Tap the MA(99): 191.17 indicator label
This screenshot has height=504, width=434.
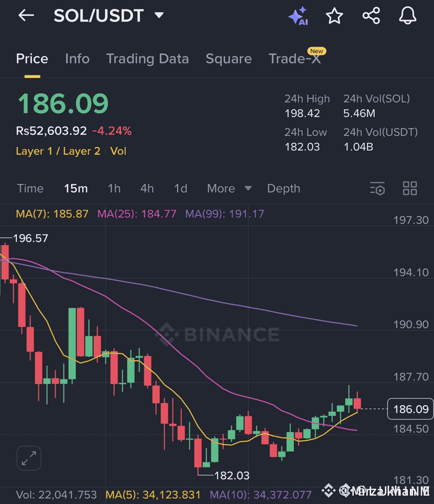[225, 214]
